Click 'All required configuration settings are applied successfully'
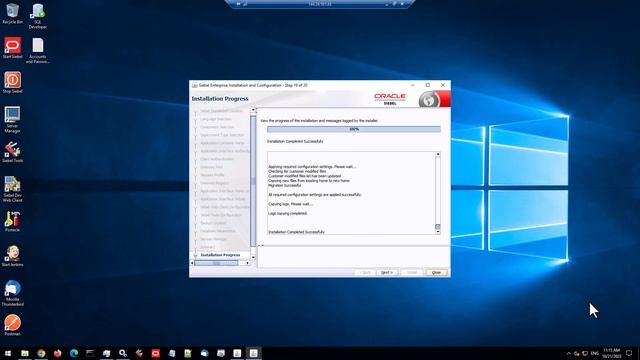The height and width of the screenshot is (360, 640). pyautogui.click(x=315, y=195)
